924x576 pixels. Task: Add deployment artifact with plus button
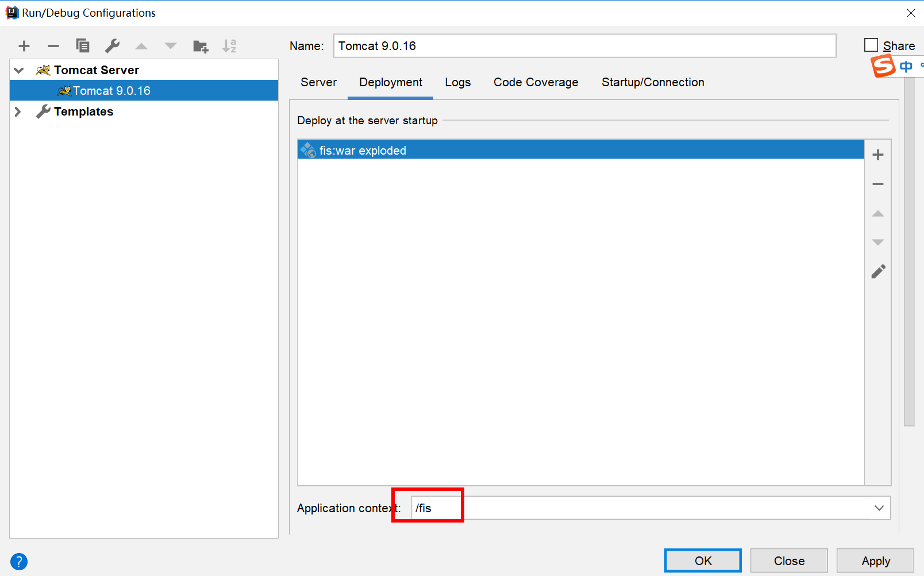pyautogui.click(x=878, y=155)
